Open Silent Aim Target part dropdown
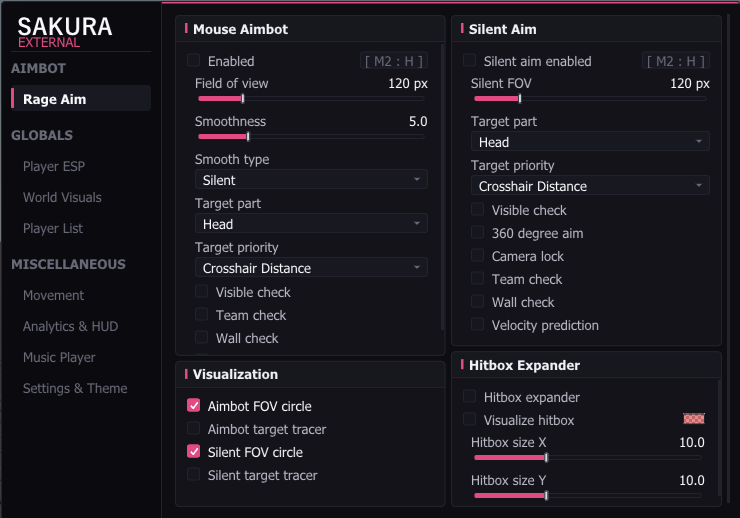This screenshot has width=740, height=518. click(x=590, y=142)
